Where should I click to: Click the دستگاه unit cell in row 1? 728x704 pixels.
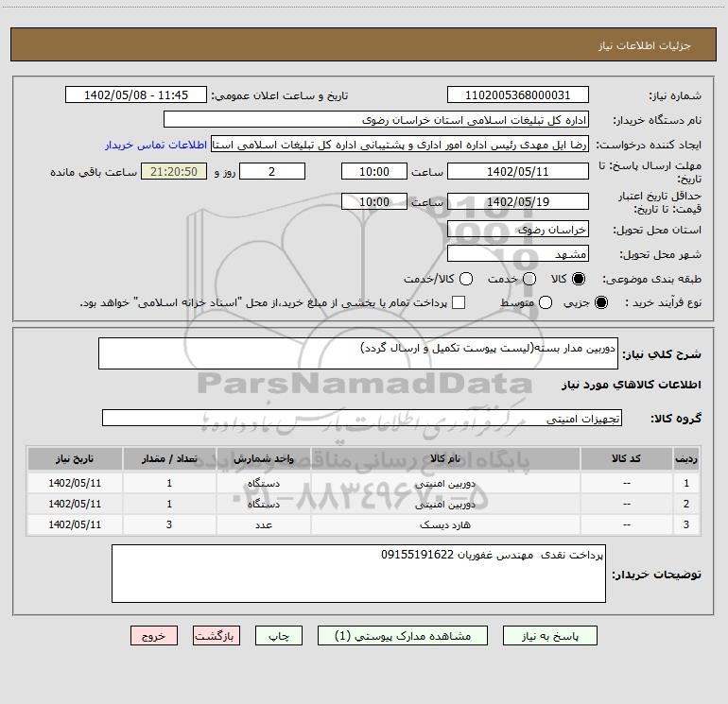(263, 484)
